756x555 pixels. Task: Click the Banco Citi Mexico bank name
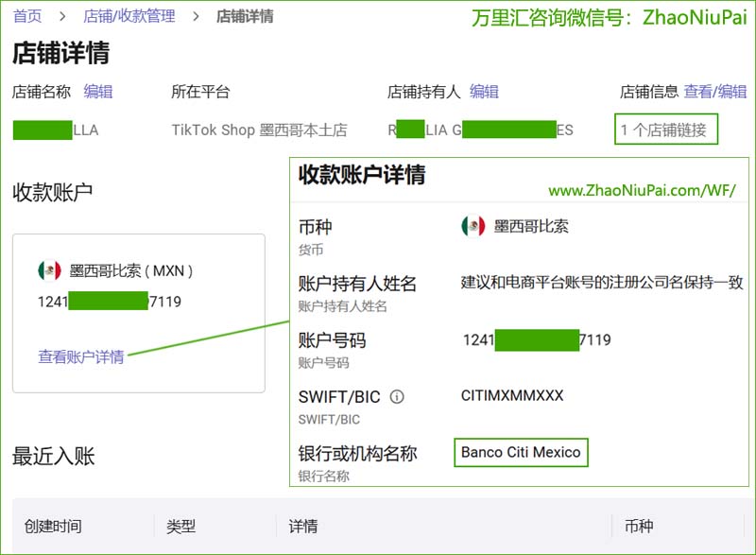click(521, 452)
